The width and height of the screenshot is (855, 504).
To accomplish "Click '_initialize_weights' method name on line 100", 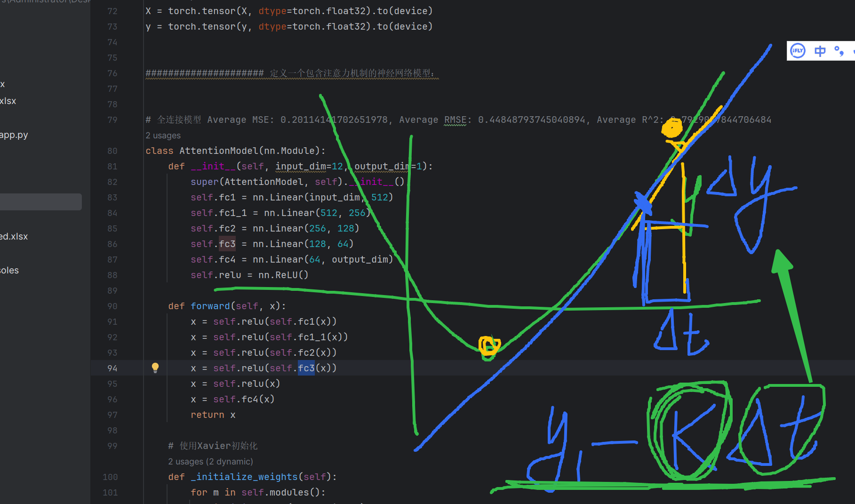I will click(244, 477).
